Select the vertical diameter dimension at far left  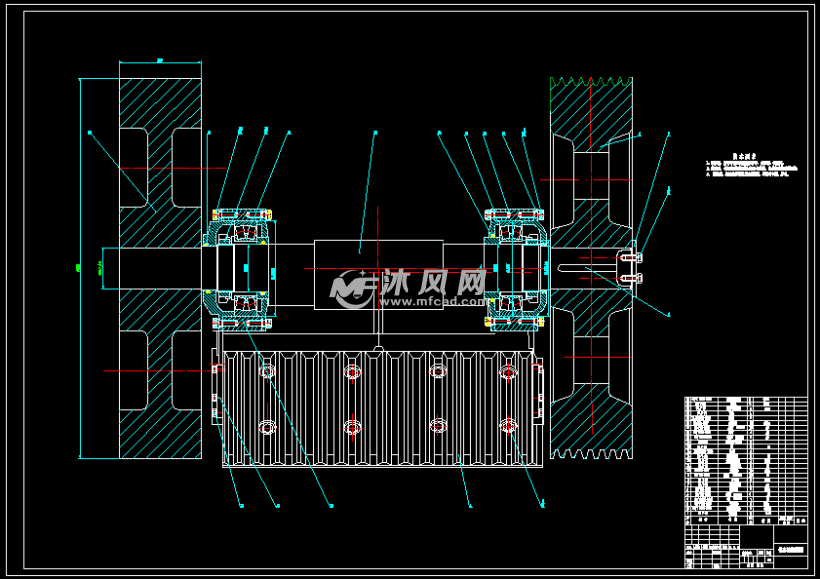tap(79, 267)
